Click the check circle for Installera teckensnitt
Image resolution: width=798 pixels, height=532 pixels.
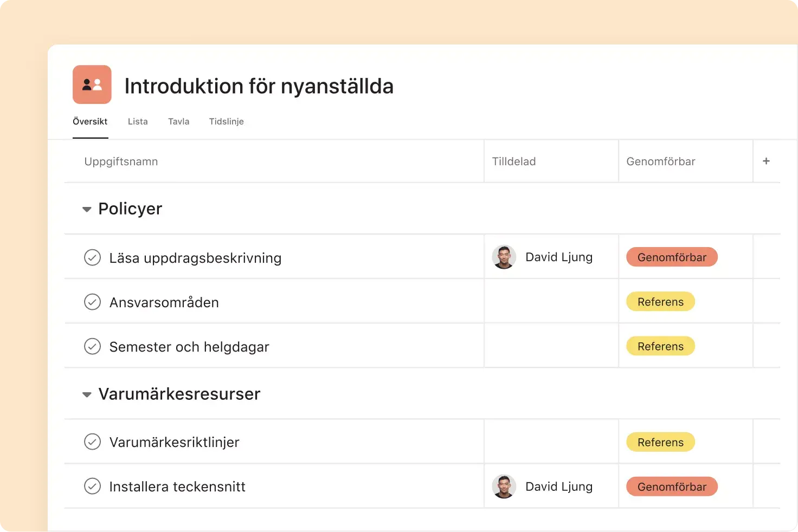pos(93,486)
